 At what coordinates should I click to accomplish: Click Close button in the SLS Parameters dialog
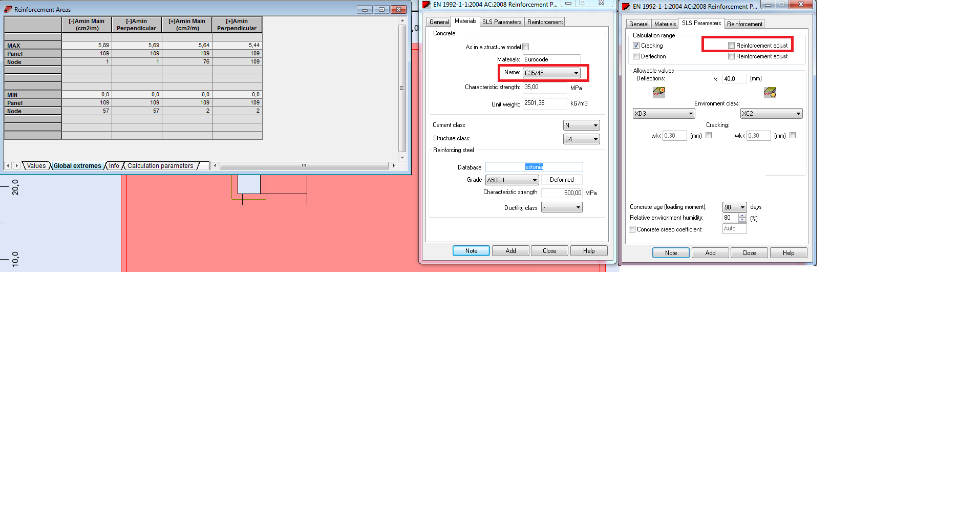tap(749, 253)
